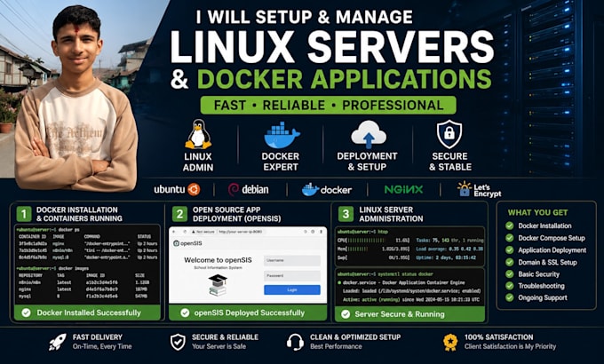Click the 'systemctl status docker' command line
This screenshot has height=364, width=604.
pos(385,273)
